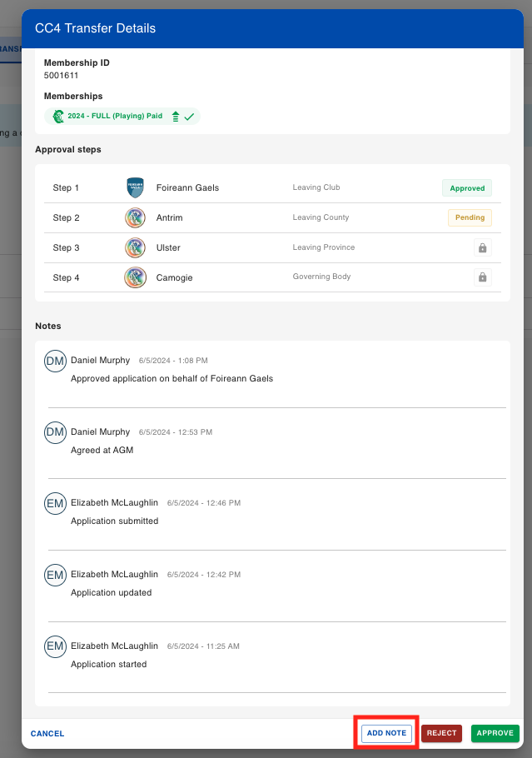This screenshot has width=532, height=758.
Task: Click the 'Governing Body' role label
Action: tap(322, 277)
